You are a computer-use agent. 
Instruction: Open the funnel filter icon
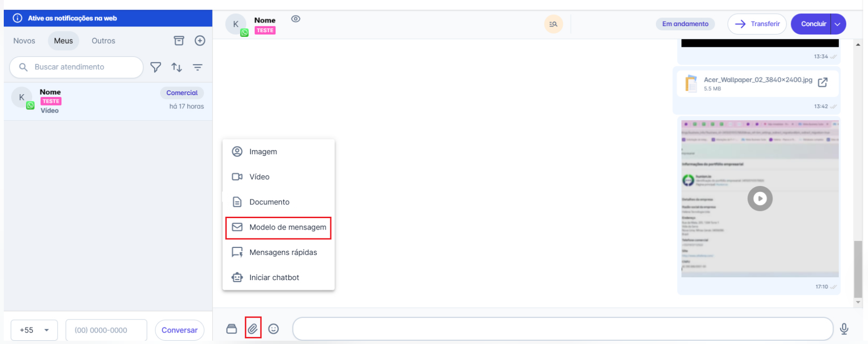(x=155, y=67)
